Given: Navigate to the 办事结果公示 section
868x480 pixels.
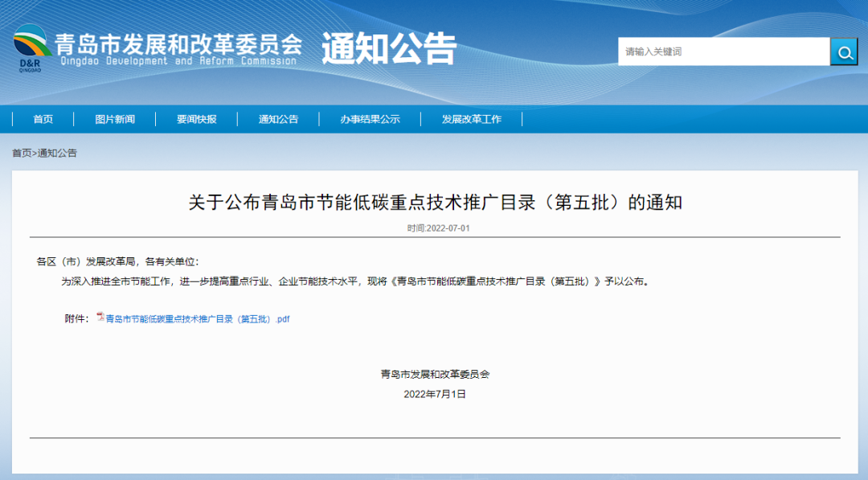Looking at the screenshot, I should tap(370, 119).
